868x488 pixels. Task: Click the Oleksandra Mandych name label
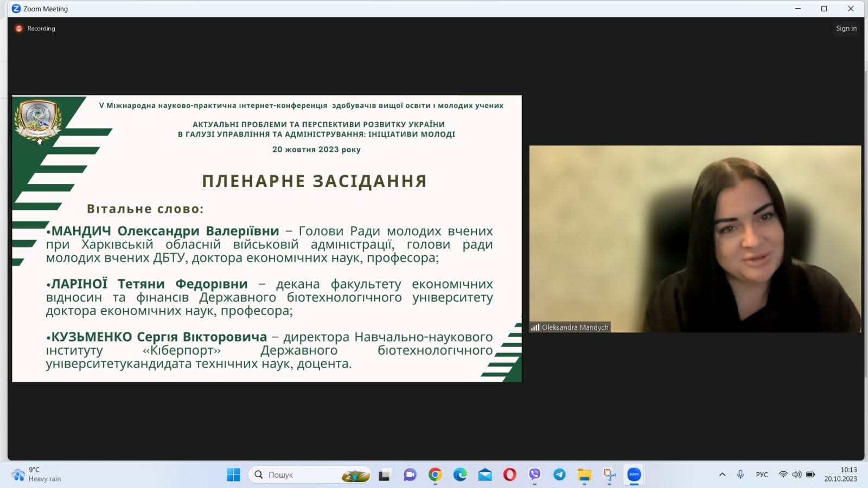point(575,328)
